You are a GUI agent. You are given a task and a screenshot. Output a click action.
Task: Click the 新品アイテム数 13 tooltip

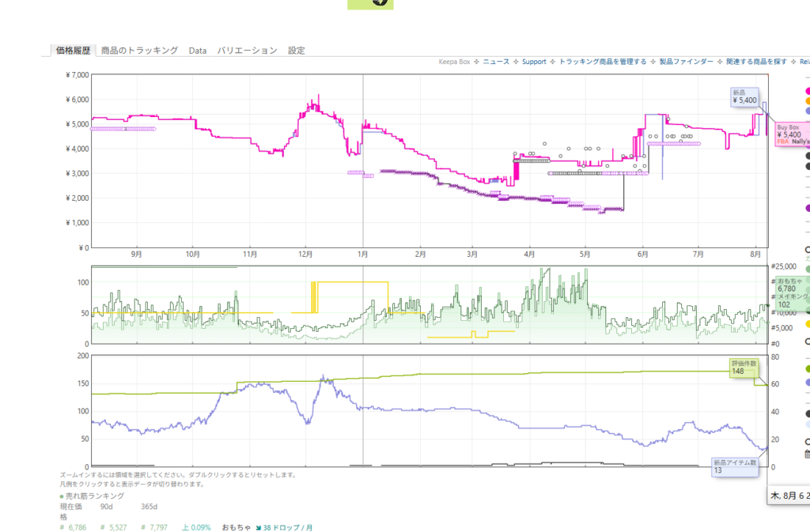pyautogui.click(x=735, y=466)
